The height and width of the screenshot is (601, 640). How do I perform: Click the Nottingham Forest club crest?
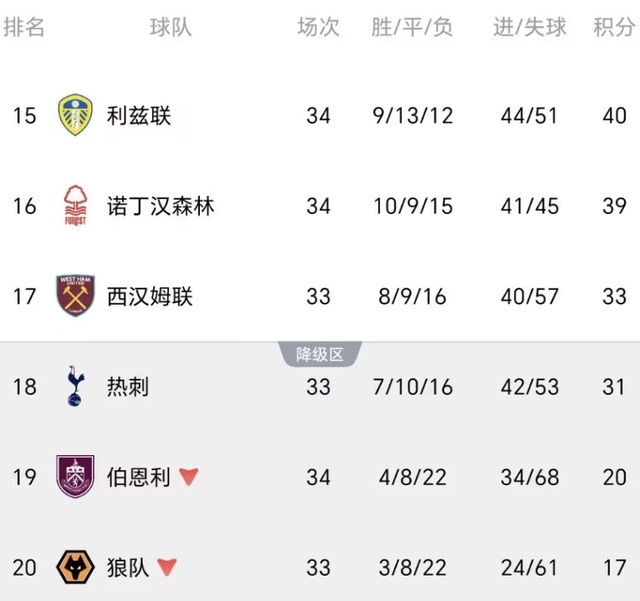coord(75,206)
